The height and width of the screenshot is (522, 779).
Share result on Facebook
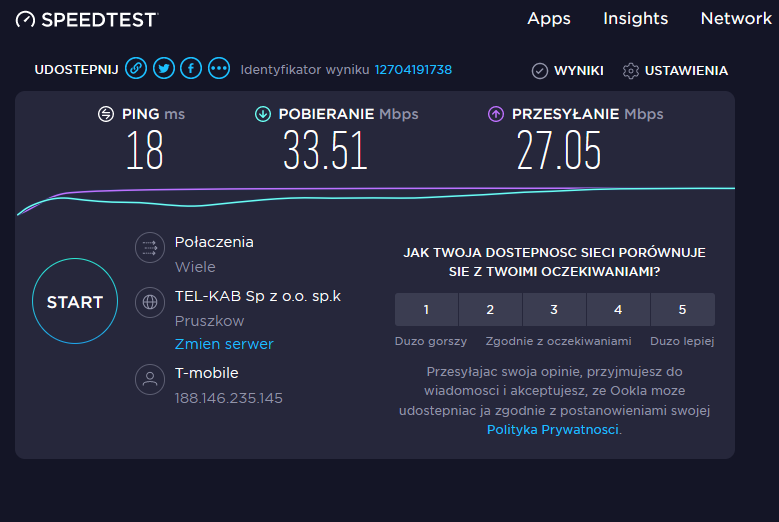point(191,69)
